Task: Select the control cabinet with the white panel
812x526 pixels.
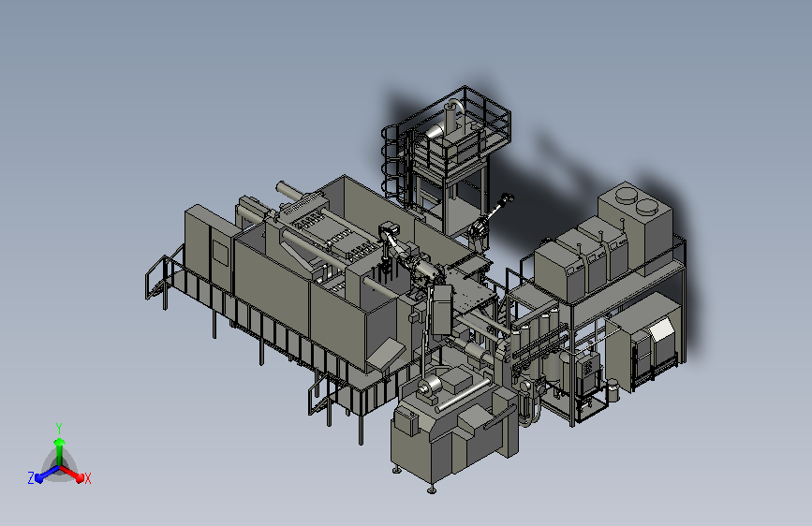Action: click(x=644, y=342)
